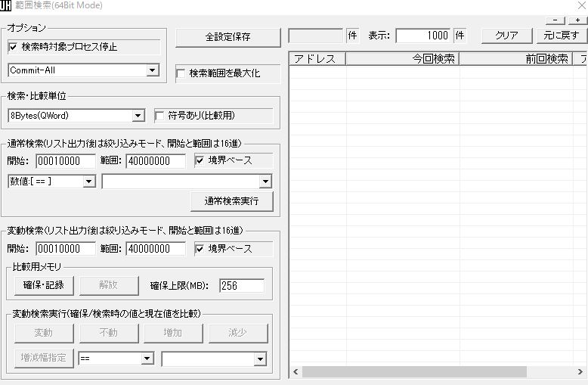This screenshot has height=385, width=588.
Task: Click the 全設定保存 button
Action: pyautogui.click(x=228, y=37)
